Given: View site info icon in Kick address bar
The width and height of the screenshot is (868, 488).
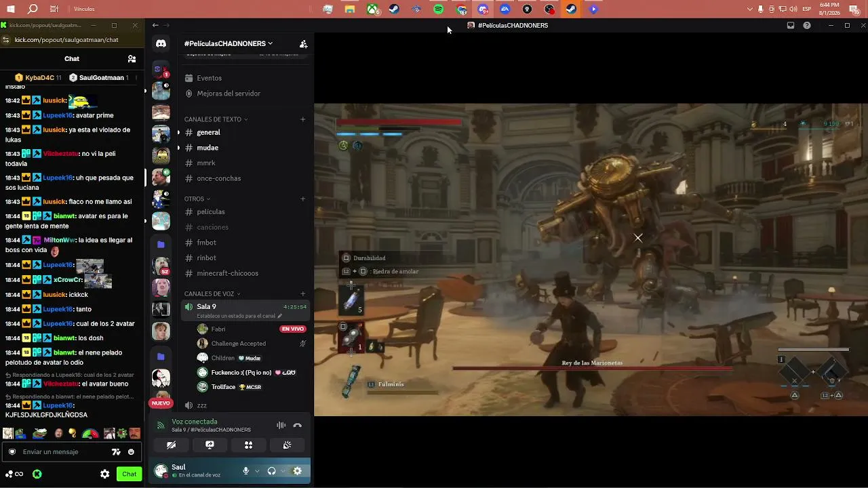Looking at the screenshot, I should 6,40.
